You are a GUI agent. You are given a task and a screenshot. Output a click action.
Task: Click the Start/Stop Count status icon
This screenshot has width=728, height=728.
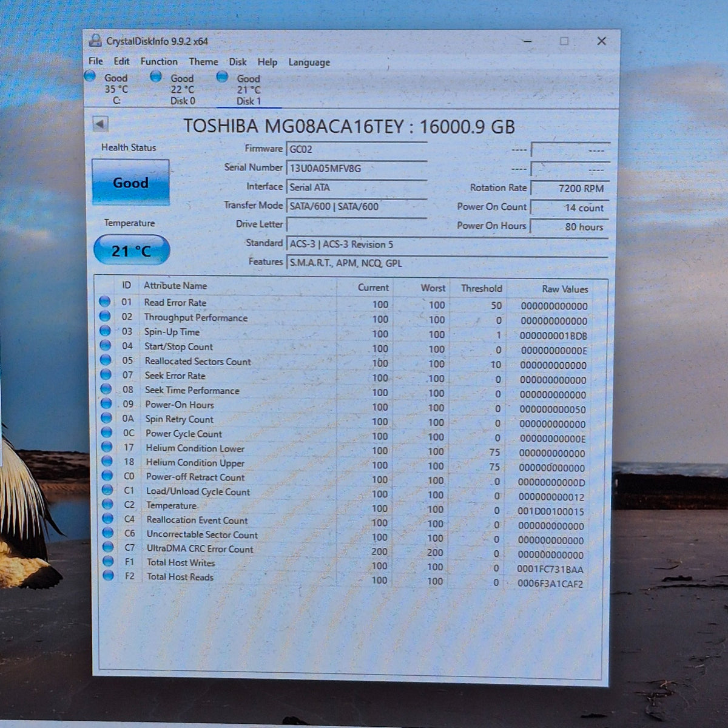[106, 345]
